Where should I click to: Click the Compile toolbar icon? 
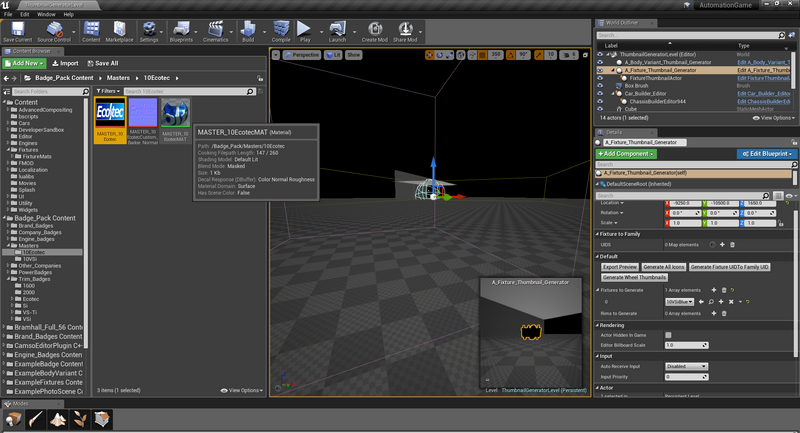(281, 30)
